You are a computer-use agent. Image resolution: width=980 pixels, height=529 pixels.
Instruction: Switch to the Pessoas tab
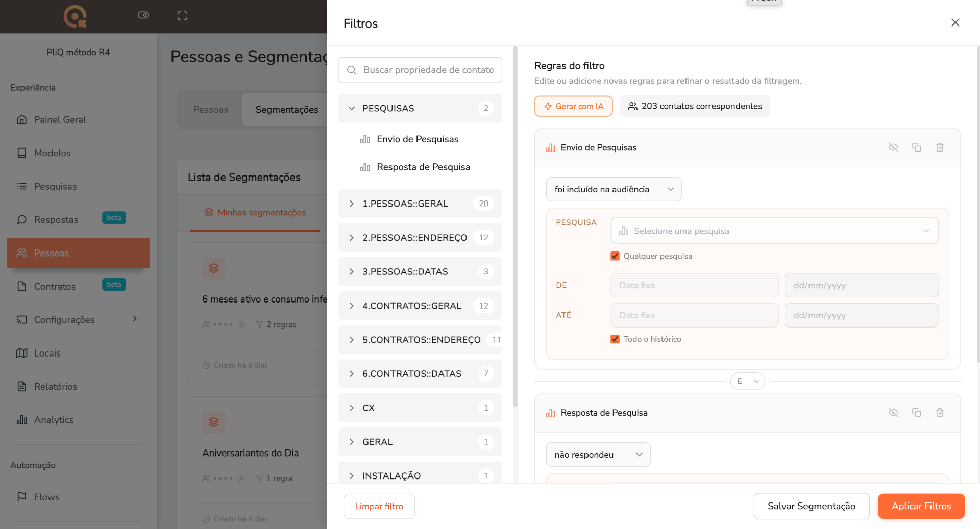(x=210, y=110)
